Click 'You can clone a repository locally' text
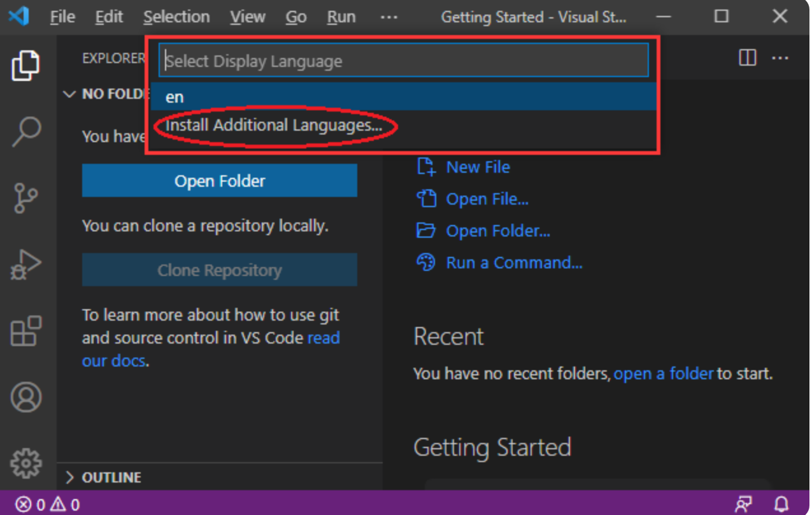 point(205,226)
